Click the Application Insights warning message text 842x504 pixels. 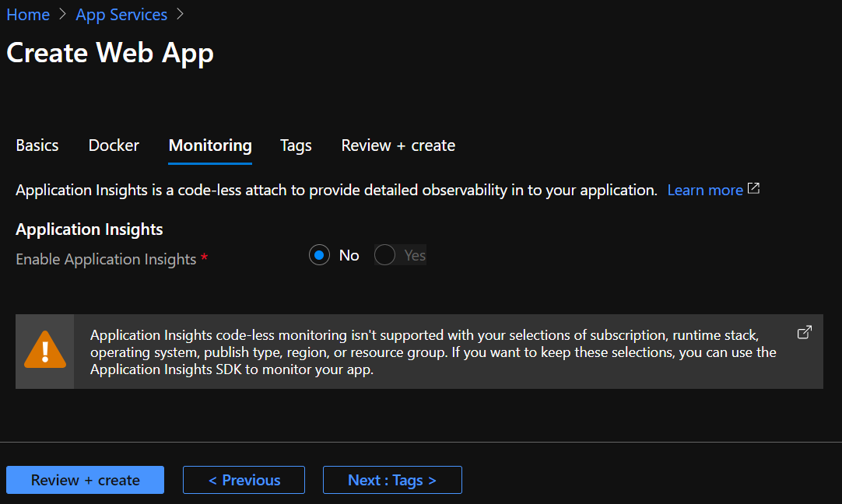433,352
